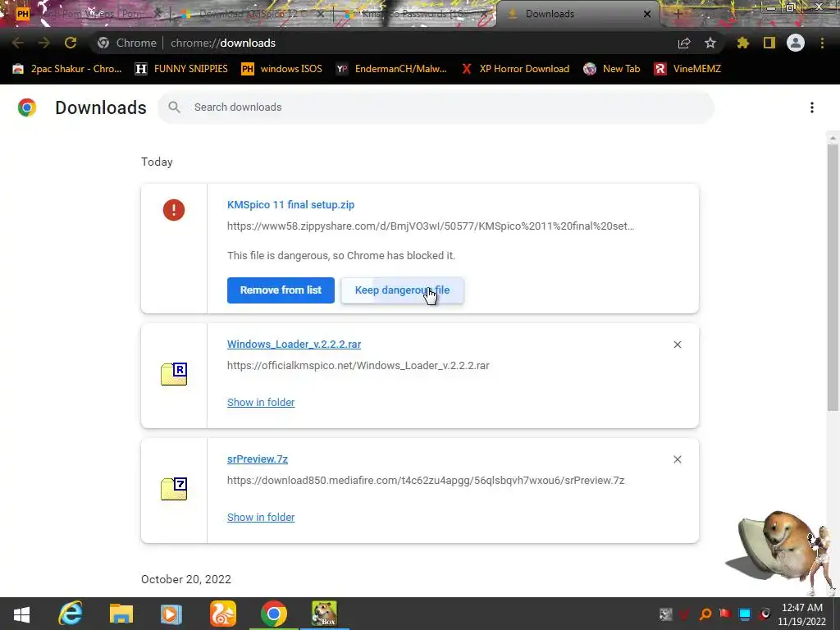Open Windows_Loader_v.2.2.2.rar file link
This screenshot has width=840, height=630.
(x=294, y=344)
